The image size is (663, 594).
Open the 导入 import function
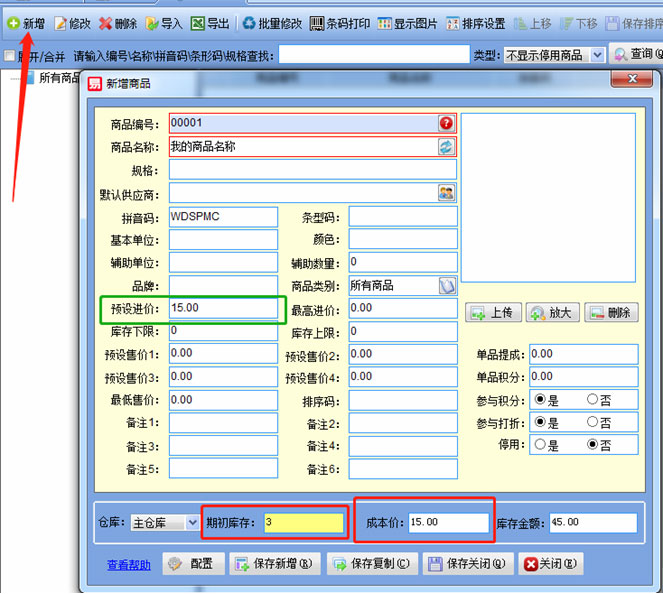click(x=163, y=23)
